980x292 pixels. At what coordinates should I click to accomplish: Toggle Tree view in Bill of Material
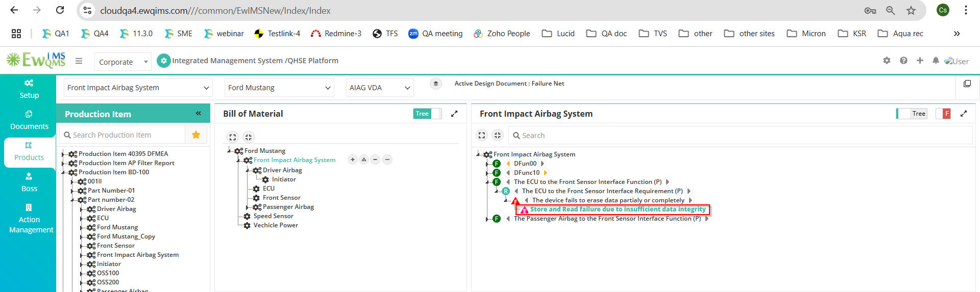coord(428,114)
